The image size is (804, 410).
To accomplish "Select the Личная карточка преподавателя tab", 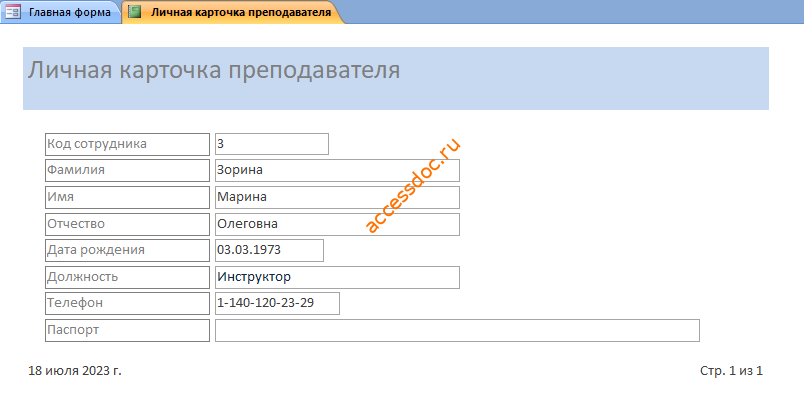I will point(231,12).
